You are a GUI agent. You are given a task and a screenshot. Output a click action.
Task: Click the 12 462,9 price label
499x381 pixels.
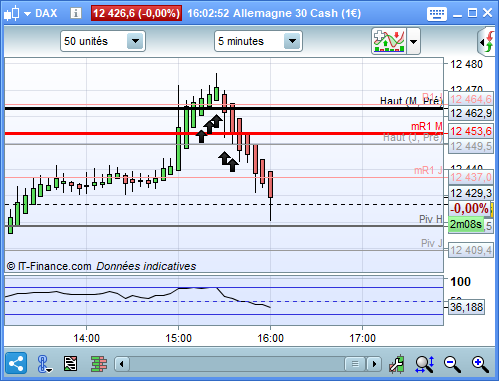pos(471,114)
